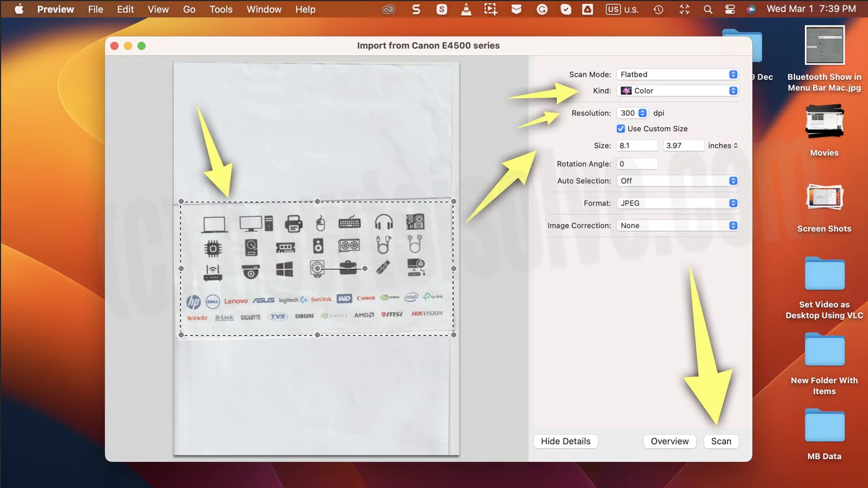
Task: Select New Folder With Items folder
Action: click(x=824, y=364)
